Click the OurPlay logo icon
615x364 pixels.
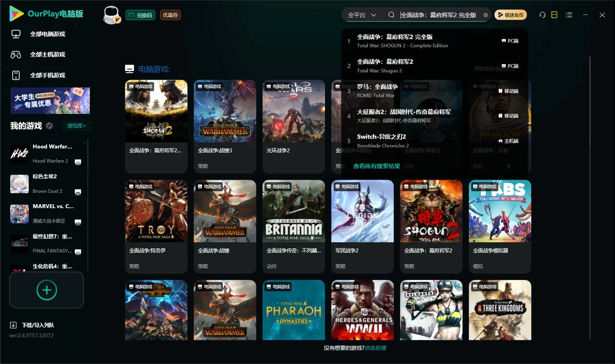pyautogui.click(x=16, y=14)
